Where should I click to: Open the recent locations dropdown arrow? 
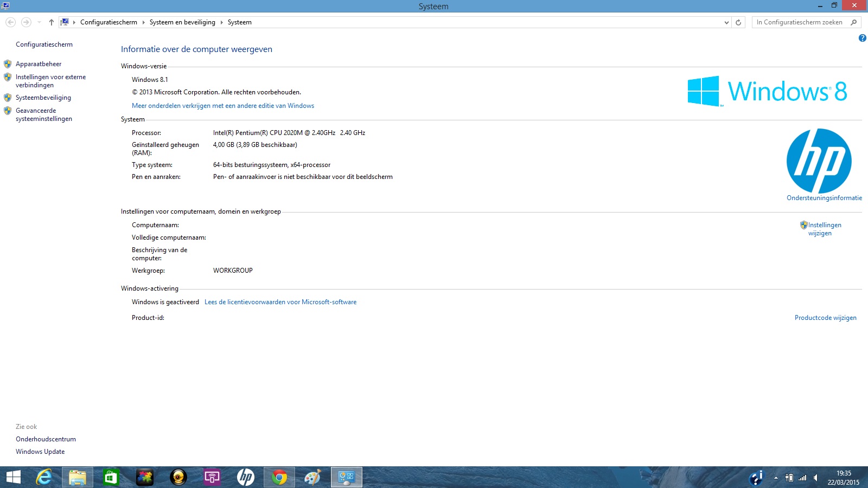pos(39,22)
